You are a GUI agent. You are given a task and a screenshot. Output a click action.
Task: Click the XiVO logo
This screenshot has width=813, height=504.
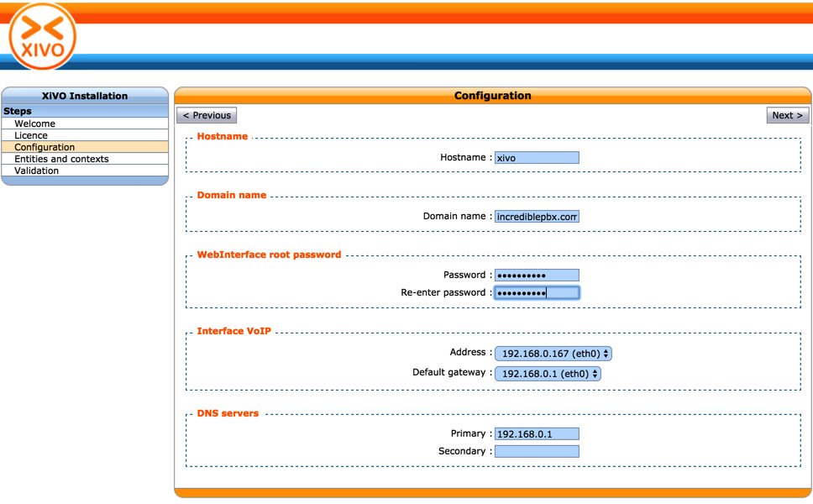tap(43, 36)
